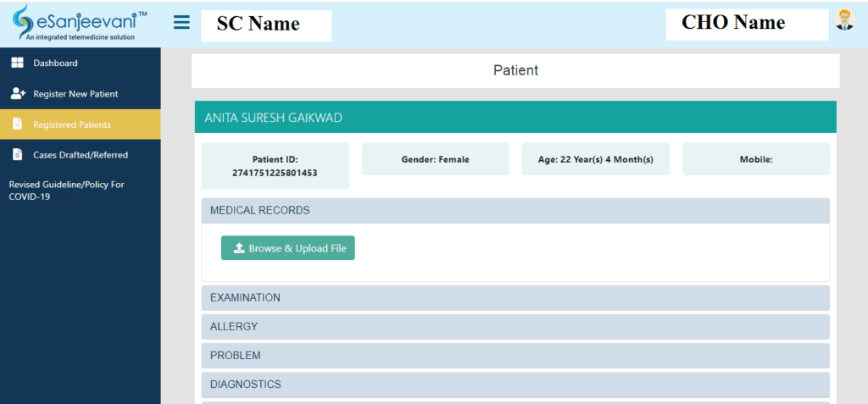Image resolution: width=868 pixels, height=404 pixels.
Task: Toggle the hamburger sidebar menu
Action: click(181, 23)
